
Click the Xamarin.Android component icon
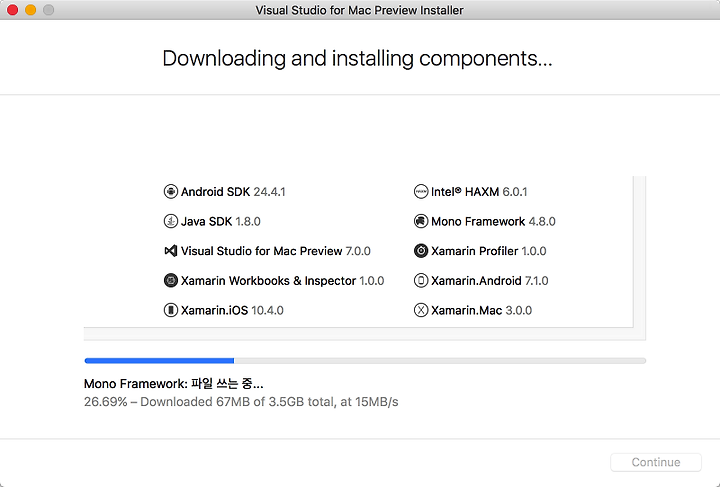click(421, 280)
